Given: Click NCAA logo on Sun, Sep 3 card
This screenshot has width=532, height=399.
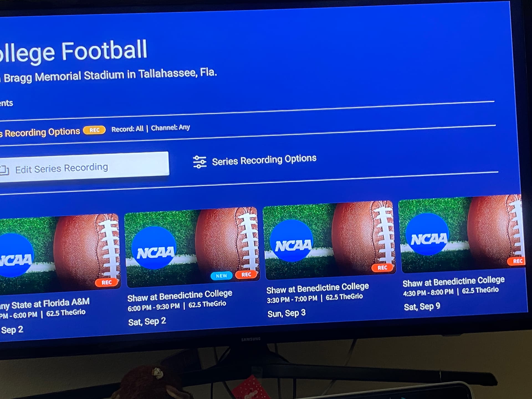Looking at the screenshot, I should 292,241.
